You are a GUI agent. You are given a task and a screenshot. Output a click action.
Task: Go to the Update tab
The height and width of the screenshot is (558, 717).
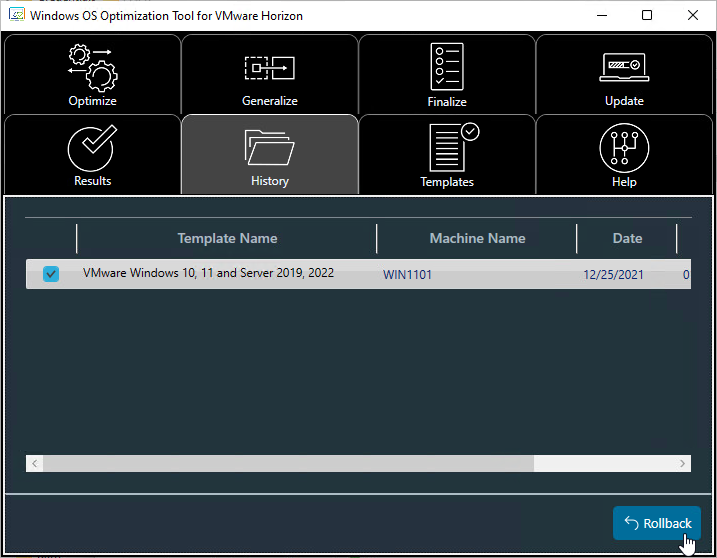coord(624,74)
